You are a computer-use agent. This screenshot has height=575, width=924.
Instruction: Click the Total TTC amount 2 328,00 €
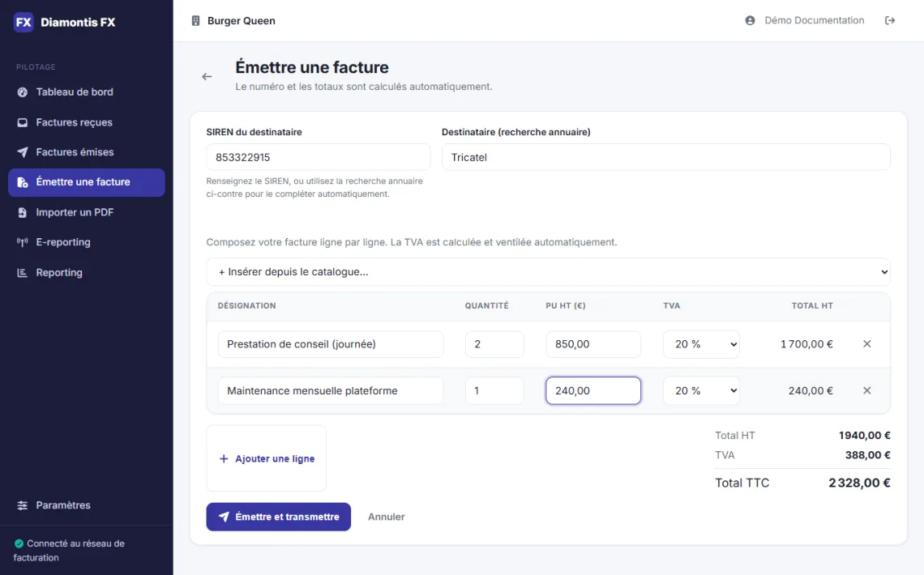859,483
